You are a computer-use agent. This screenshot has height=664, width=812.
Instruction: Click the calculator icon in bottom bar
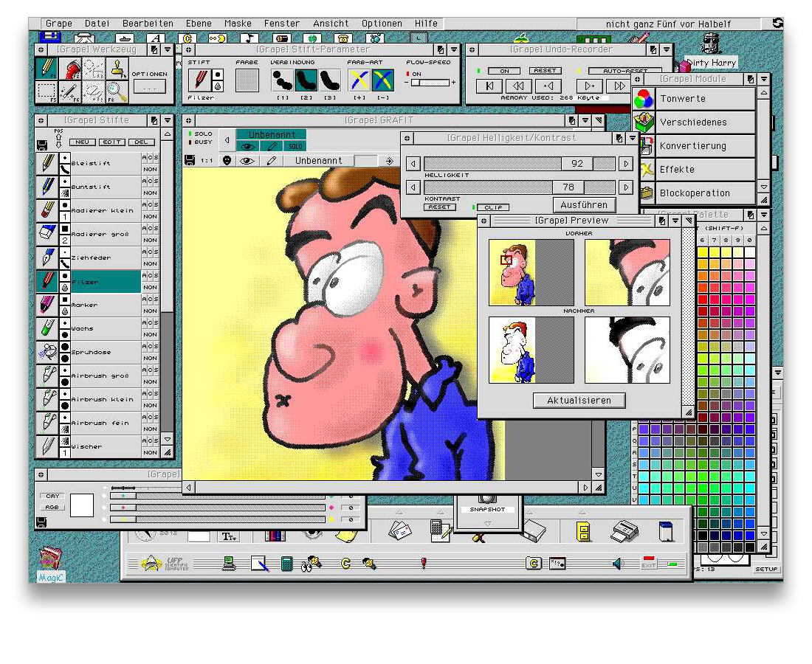[x=286, y=564]
